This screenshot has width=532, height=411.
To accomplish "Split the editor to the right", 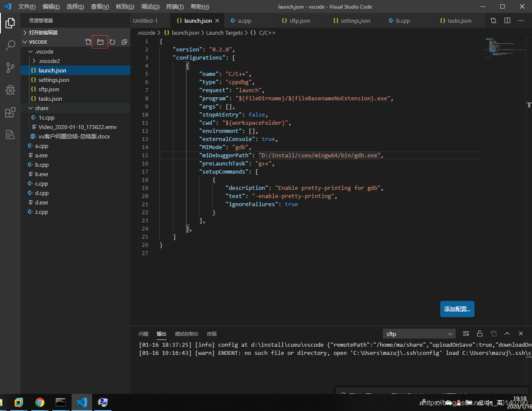I will pos(507,21).
